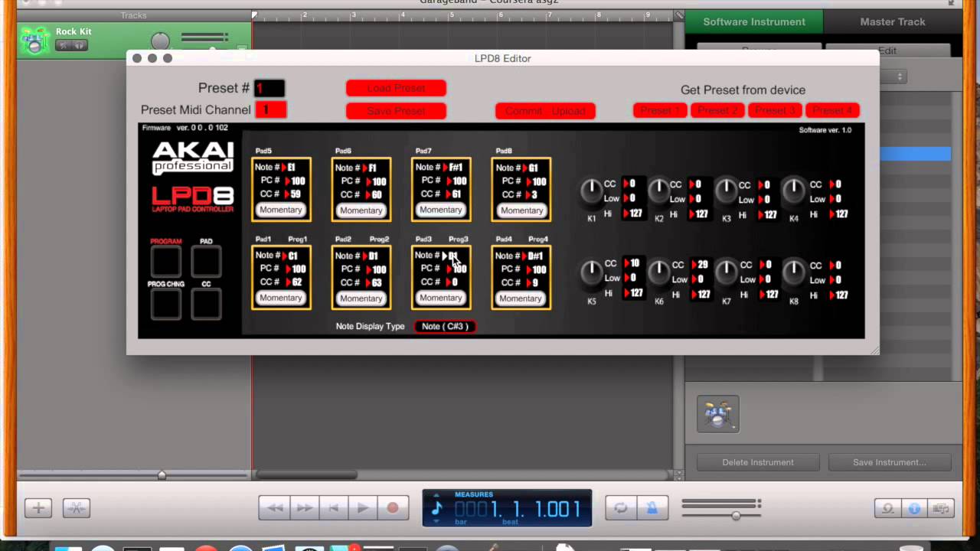Viewport: 980px width, 551px height.
Task: Click Pad8 CC # value 3
Action: pyautogui.click(x=534, y=195)
